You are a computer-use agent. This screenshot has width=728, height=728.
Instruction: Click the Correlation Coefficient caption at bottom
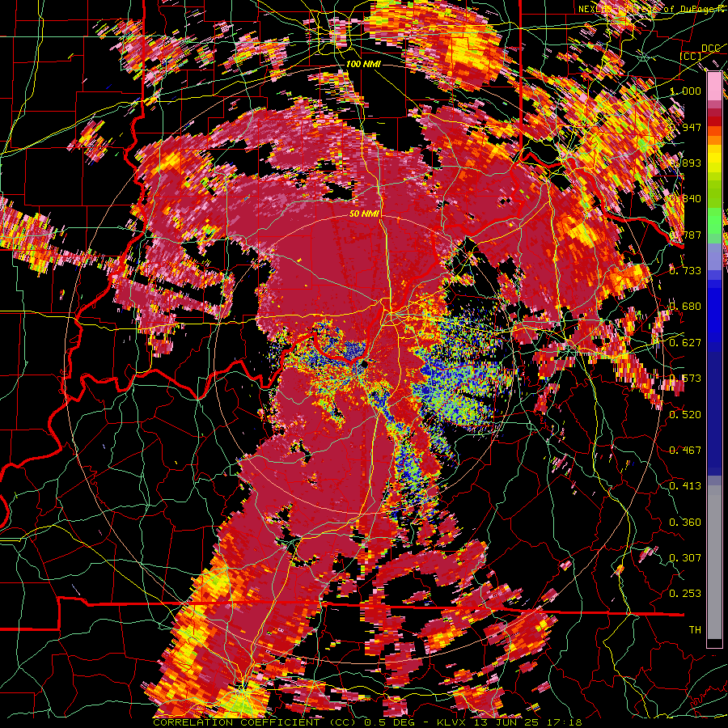click(x=367, y=722)
